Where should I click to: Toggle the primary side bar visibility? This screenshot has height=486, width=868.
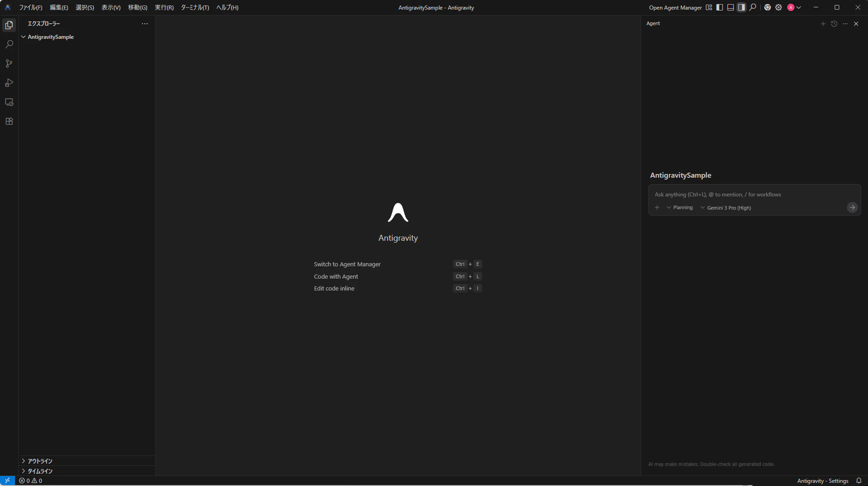pos(720,7)
